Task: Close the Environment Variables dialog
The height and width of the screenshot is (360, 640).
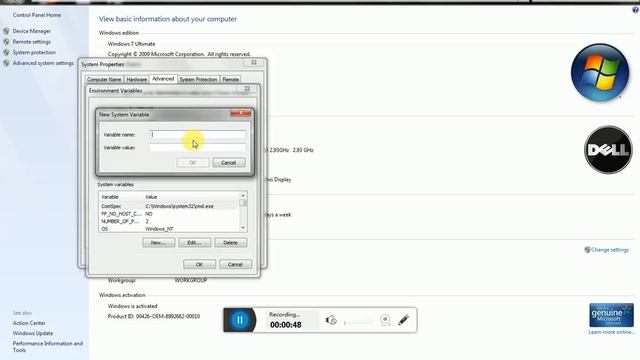Action: pos(247,89)
